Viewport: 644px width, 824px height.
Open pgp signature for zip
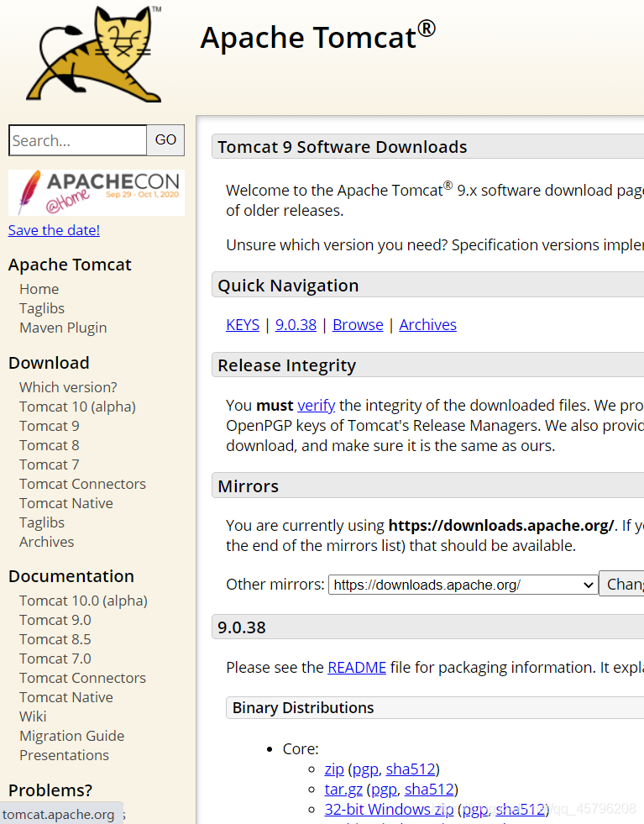[x=365, y=770]
